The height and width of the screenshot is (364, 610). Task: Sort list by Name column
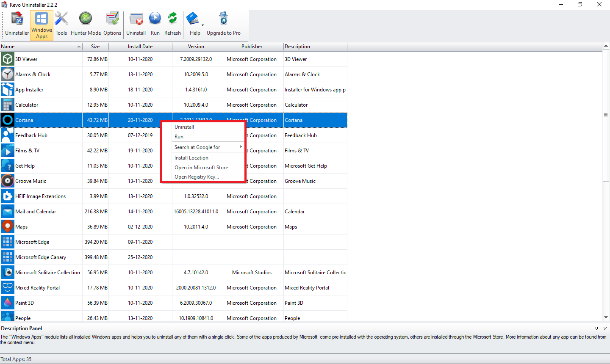[x=41, y=47]
